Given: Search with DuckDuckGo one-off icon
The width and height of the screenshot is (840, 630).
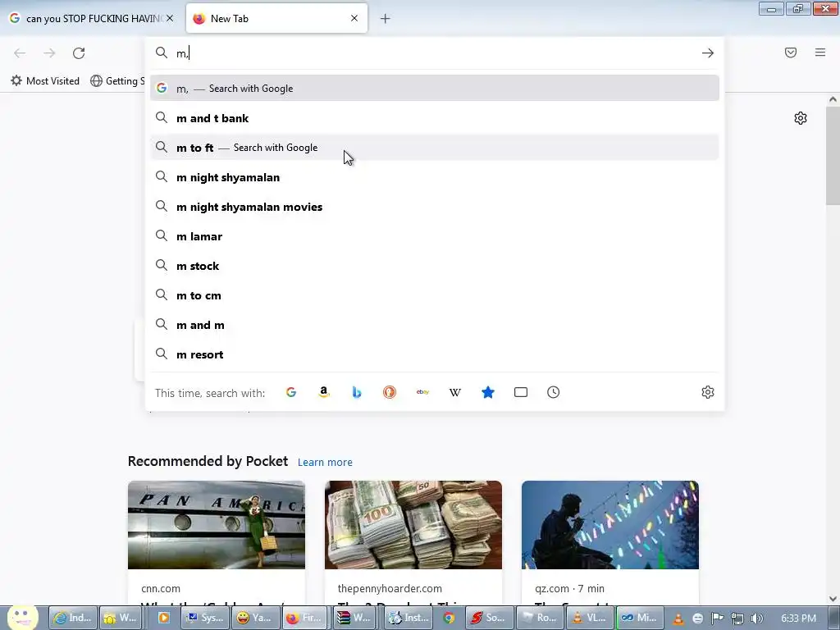Looking at the screenshot, I should [390, 392].
